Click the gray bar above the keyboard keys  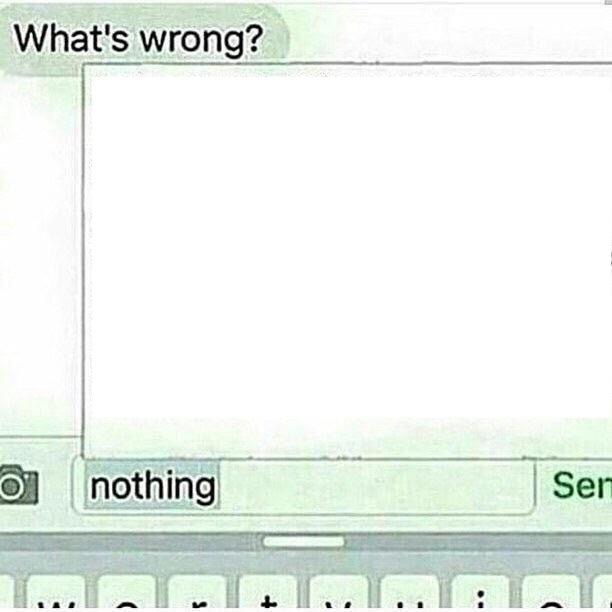coord(306,542)
